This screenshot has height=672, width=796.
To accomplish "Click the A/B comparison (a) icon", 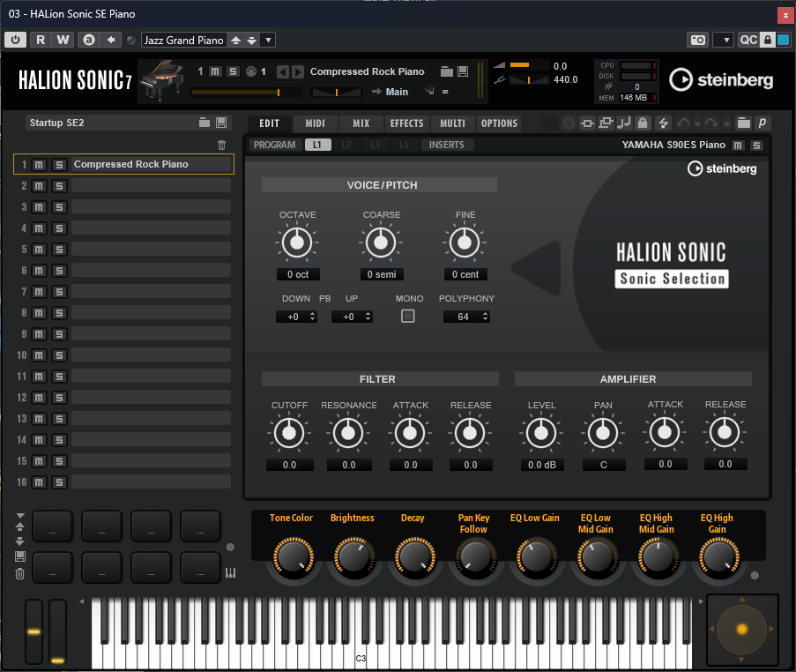I will (89, 40).
